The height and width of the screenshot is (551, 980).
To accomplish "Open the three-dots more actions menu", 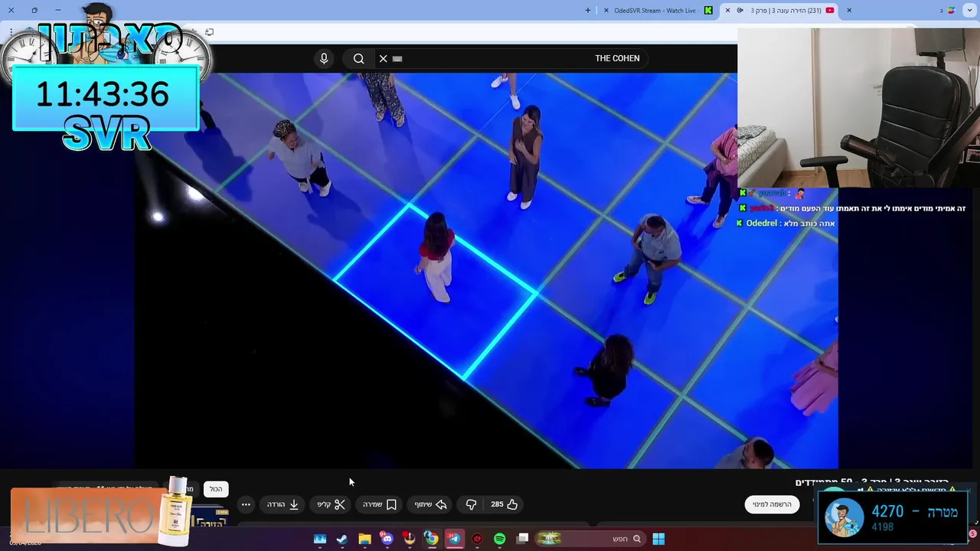I will [246, 504].
